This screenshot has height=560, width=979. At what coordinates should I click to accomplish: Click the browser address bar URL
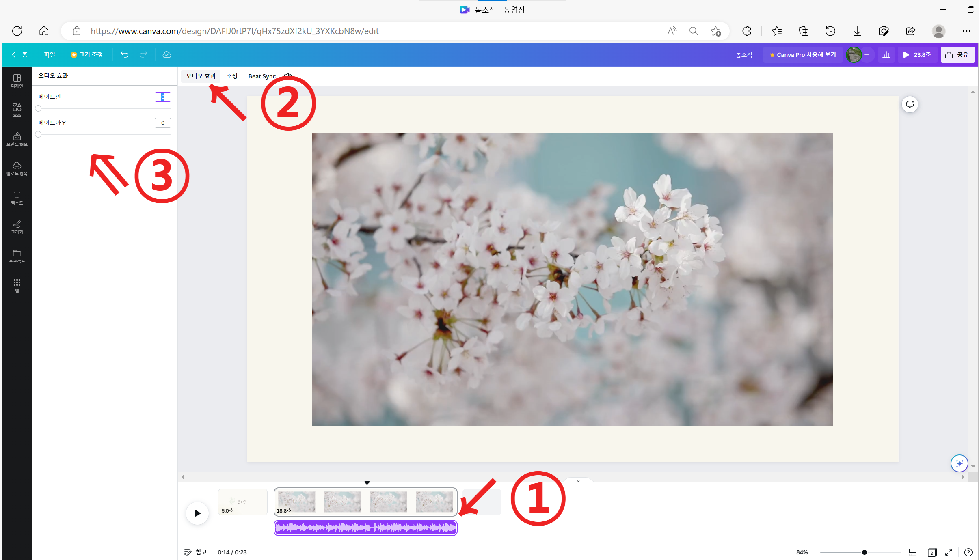pyautogui.click(x=234, y=31)
